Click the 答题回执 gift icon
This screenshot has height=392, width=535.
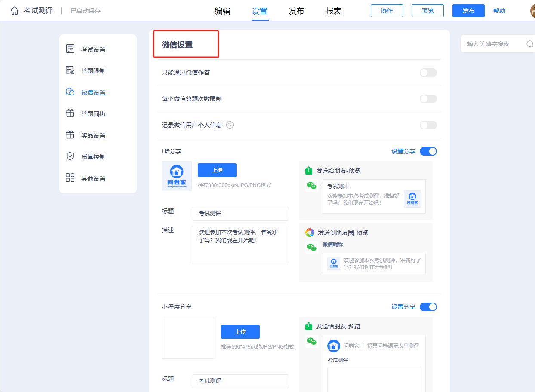coord(70,113)
